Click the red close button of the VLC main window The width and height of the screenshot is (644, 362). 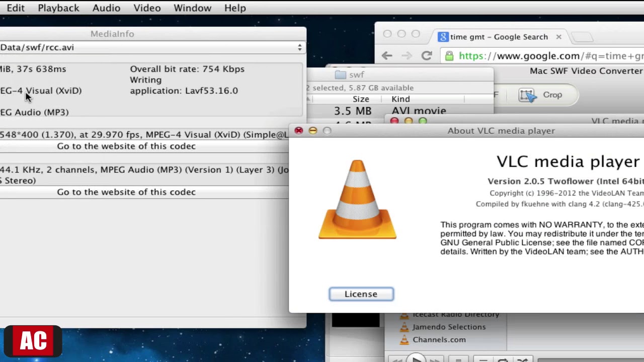pos(394,121)
